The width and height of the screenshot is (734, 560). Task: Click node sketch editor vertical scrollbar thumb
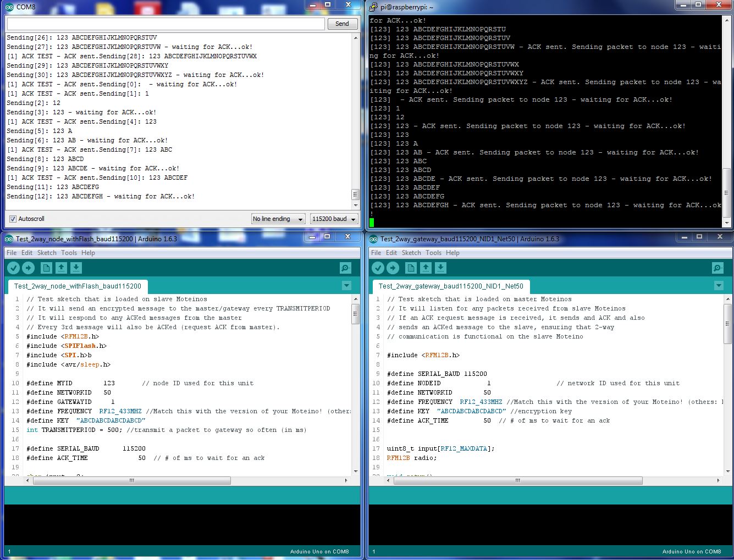tap(355, 314)
